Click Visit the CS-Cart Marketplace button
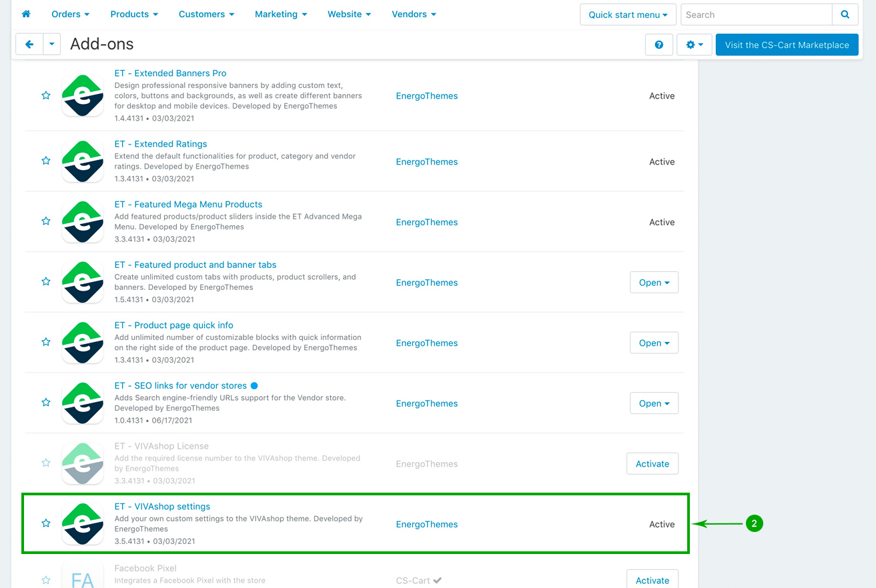 coord(787,45)
